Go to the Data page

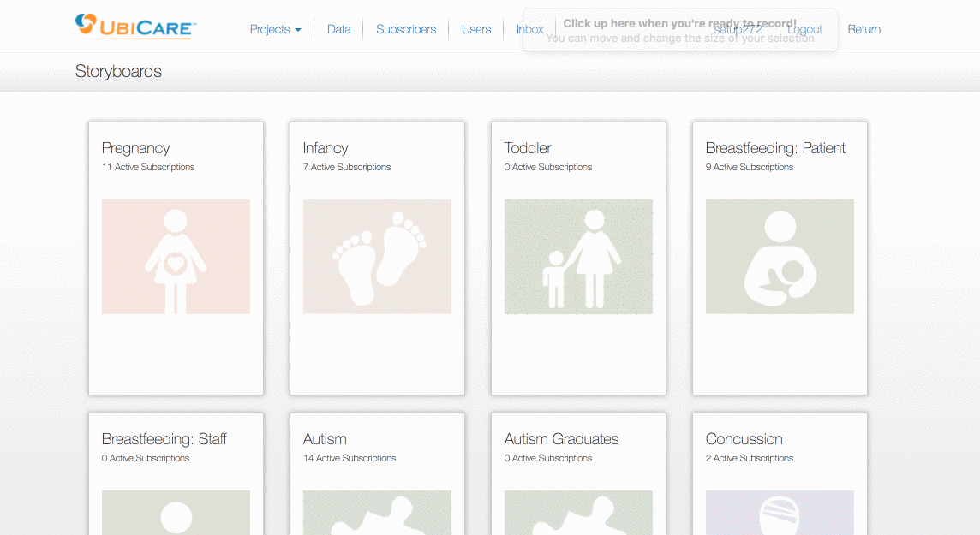(x=338, y=29)
